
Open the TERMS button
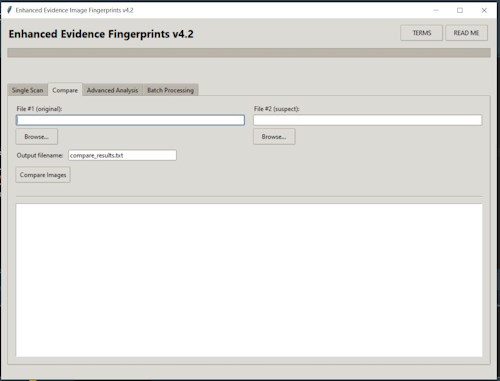coord(421,33)
